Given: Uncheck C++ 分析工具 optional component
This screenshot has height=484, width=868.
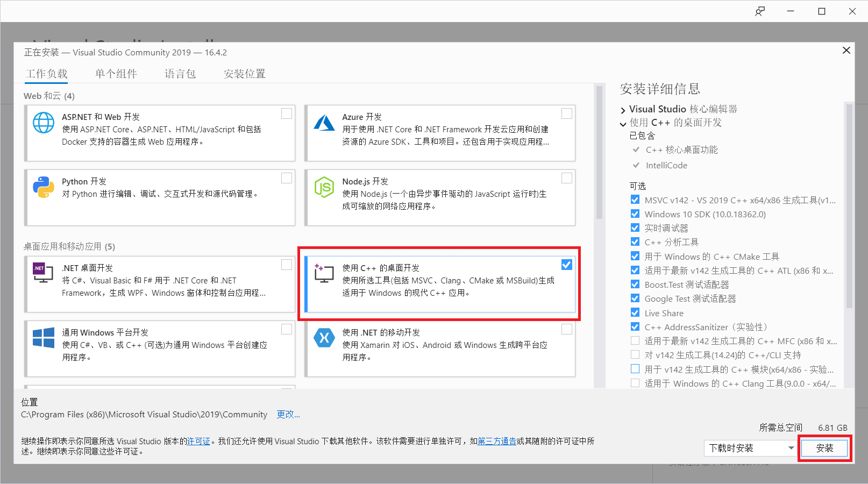Looking at the screenshot, I should point(635,241).
